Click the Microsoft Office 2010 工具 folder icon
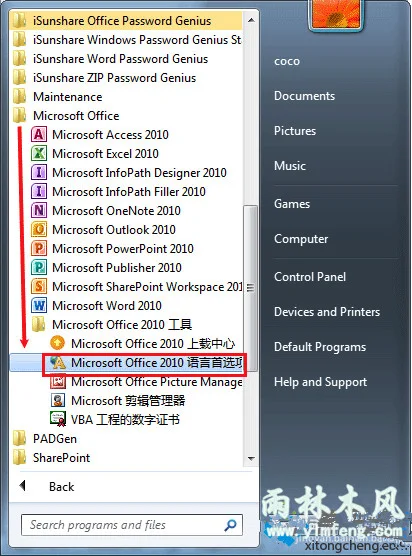This screenshot has height=556, width=412. tap(38, 324)
